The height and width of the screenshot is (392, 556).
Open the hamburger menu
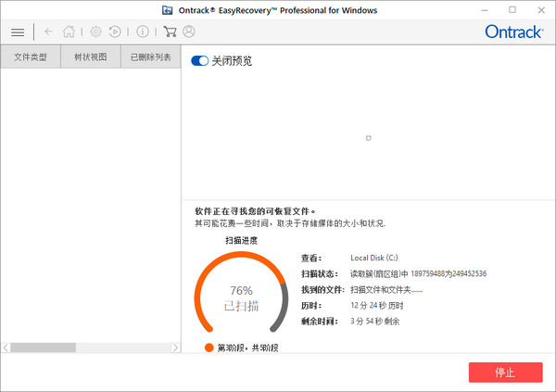[18, 32]
